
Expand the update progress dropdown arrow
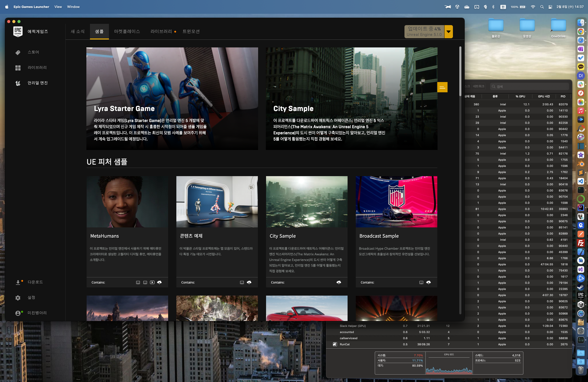[x=449, y=32]
